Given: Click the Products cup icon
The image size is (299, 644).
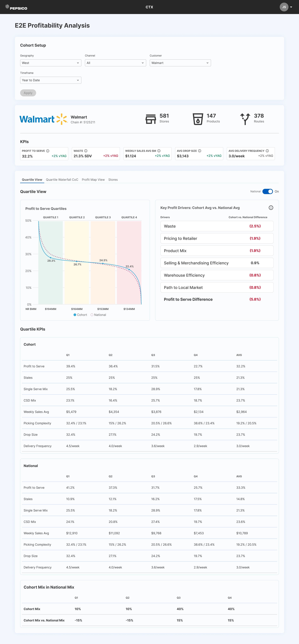Looking at the screenshot, I should coord(198,119).
